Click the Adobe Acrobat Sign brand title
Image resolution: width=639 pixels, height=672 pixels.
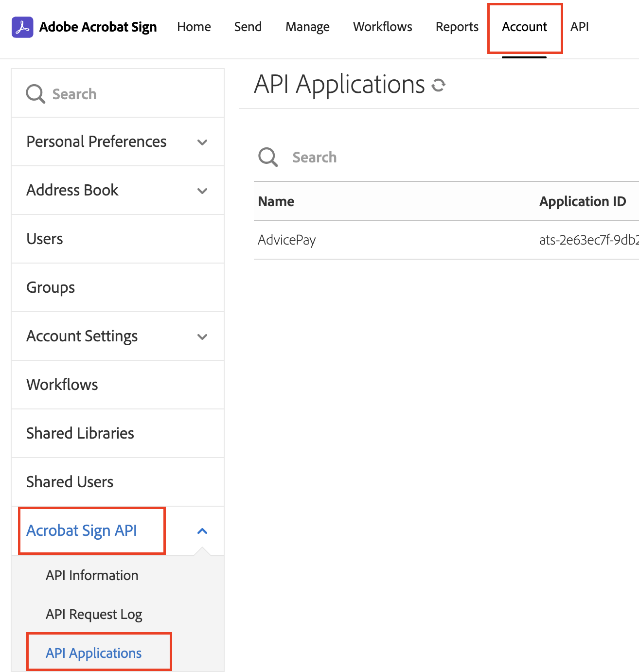(98, 27)
